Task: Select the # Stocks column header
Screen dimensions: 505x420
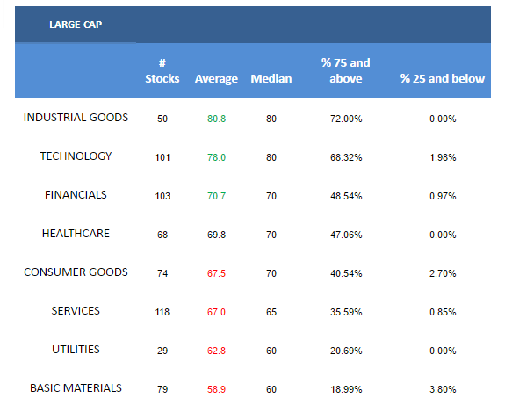Action: point(162,70)
